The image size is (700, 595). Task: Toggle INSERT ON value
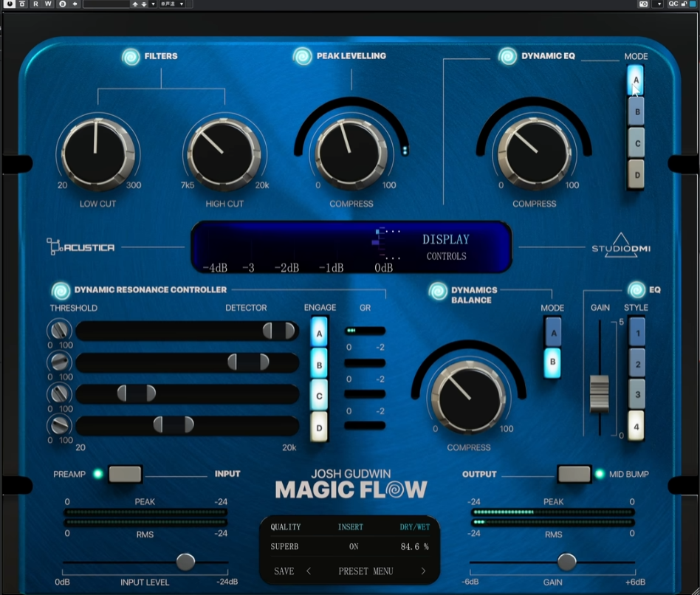pos(354,547)
